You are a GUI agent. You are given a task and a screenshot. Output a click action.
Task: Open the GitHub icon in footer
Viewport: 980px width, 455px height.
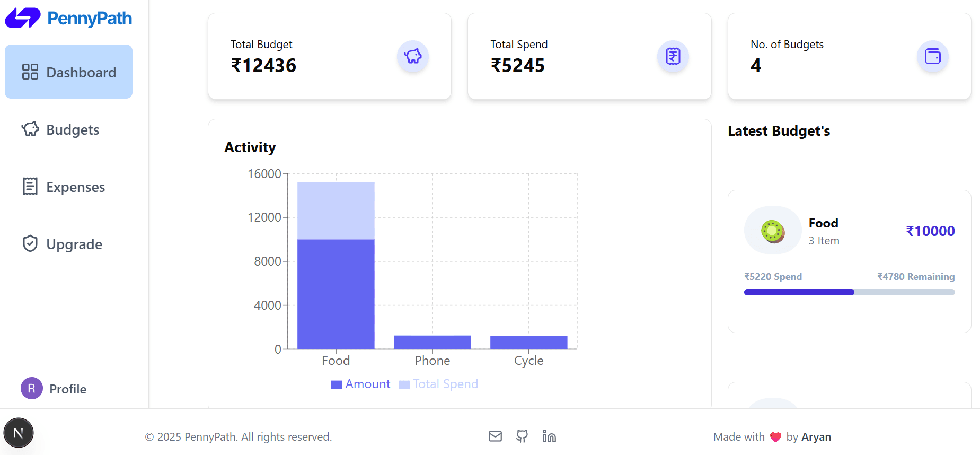[x=522, y=436]
